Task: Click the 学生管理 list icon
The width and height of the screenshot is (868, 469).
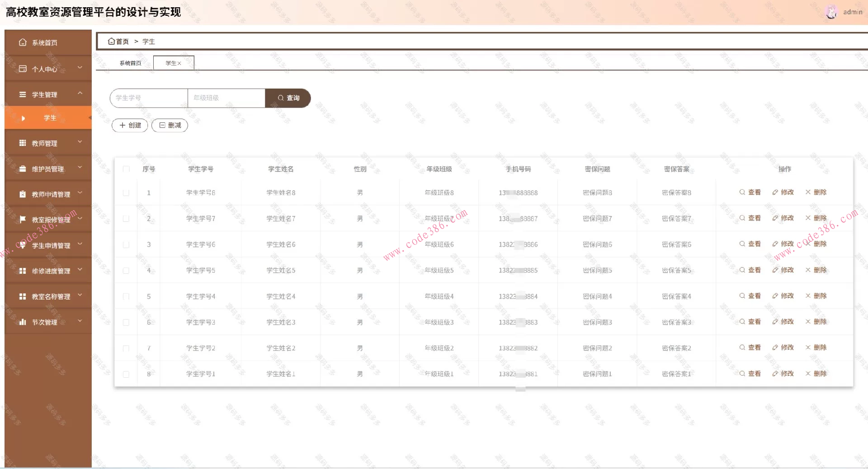Action: pos(23,94)
